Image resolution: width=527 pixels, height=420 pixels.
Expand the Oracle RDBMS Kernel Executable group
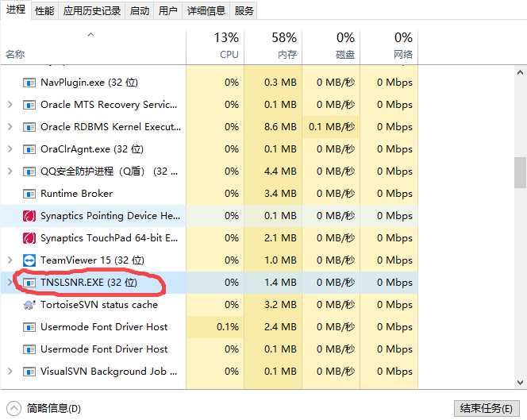(10, 127)
